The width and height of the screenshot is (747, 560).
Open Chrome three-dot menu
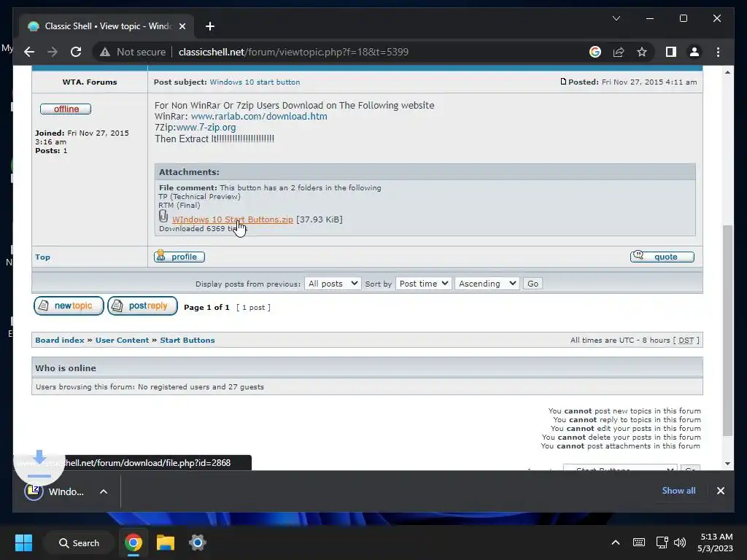[x=718, y=52]
